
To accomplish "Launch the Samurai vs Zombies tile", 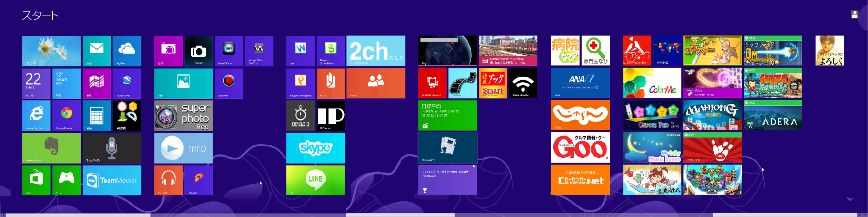I will click(773, 83).
